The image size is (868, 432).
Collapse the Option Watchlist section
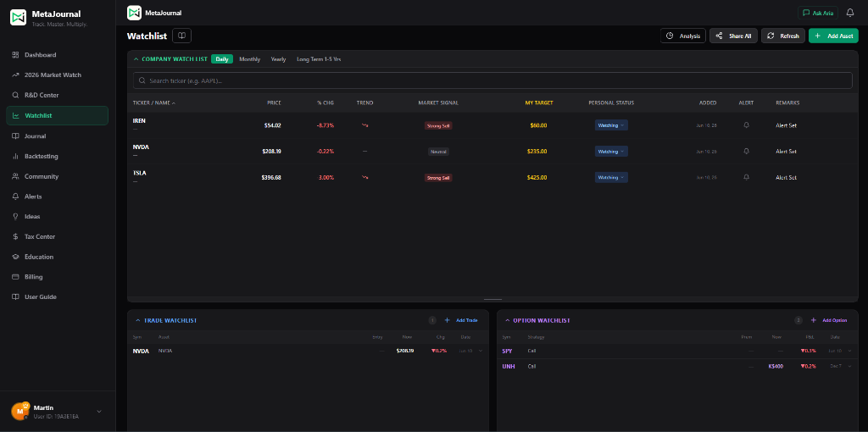pos(507,320)
